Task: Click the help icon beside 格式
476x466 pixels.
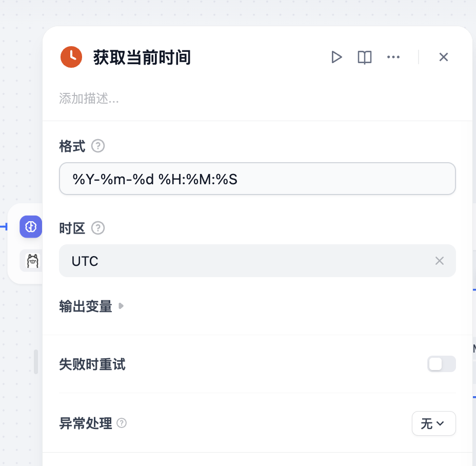Action: pos(98,146)
